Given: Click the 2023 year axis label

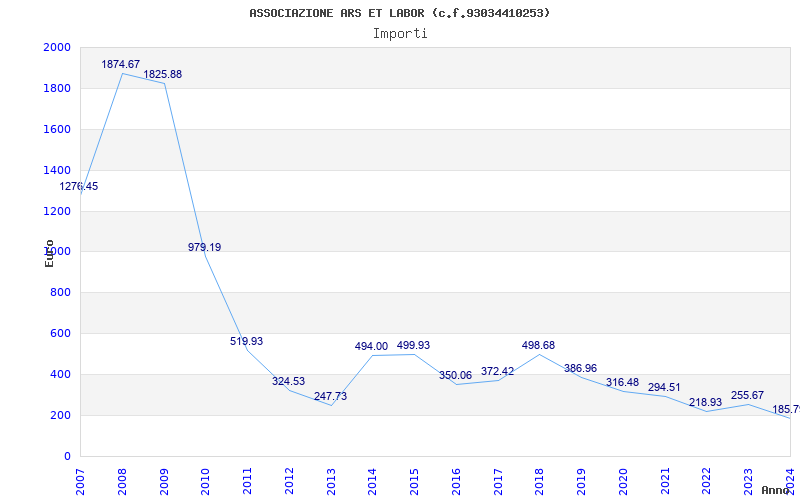Looking at the screenshot, I should (x=748, y=482).
